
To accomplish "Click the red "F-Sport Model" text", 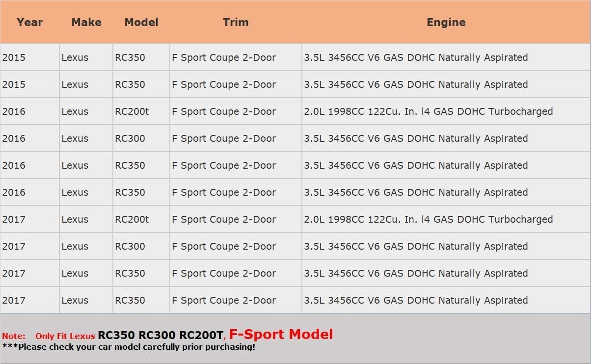I will pyautogui.click(x=281, y=335).
